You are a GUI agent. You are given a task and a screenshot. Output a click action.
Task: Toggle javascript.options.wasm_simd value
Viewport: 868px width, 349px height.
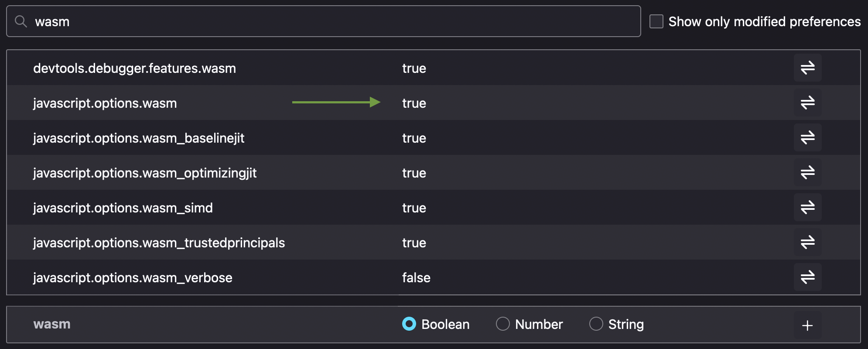pos(807,208)
